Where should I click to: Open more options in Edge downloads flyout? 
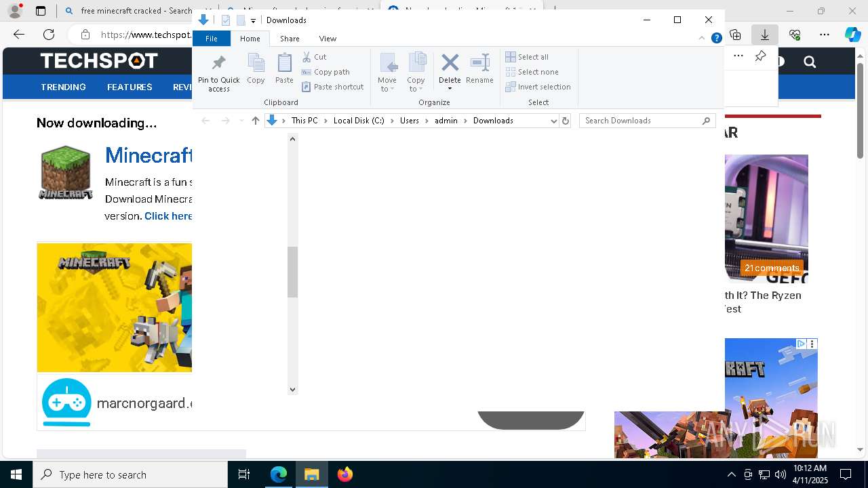738,56
